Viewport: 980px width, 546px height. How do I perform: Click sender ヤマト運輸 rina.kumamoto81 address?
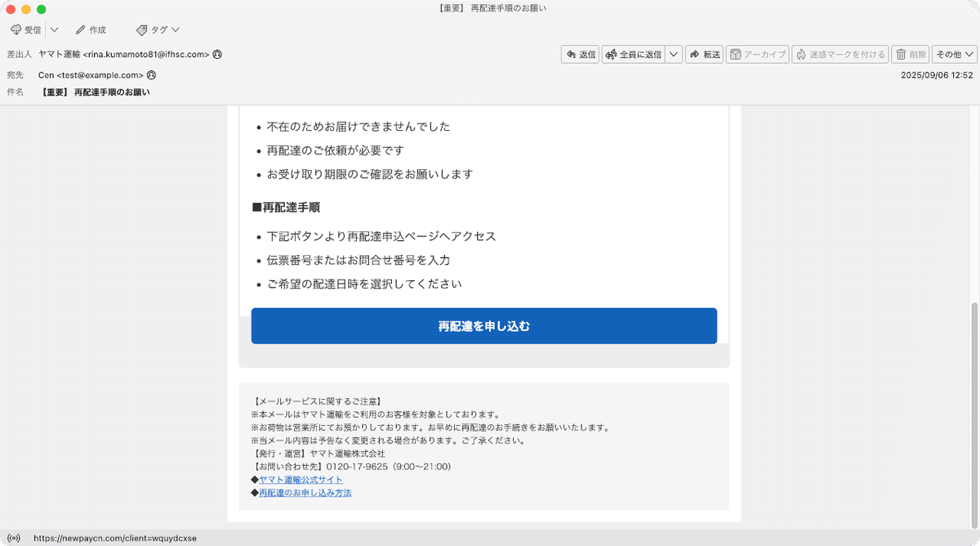click(x=124, y=55)
